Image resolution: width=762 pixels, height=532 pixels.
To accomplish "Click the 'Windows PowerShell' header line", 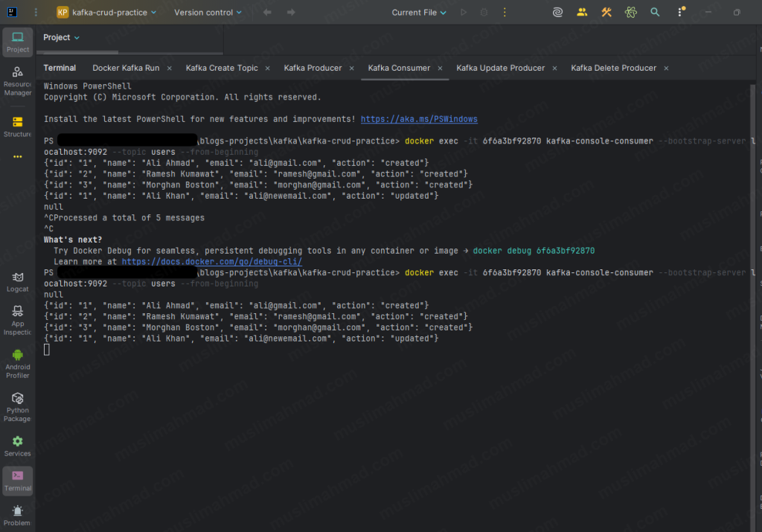I will (88, 86).
